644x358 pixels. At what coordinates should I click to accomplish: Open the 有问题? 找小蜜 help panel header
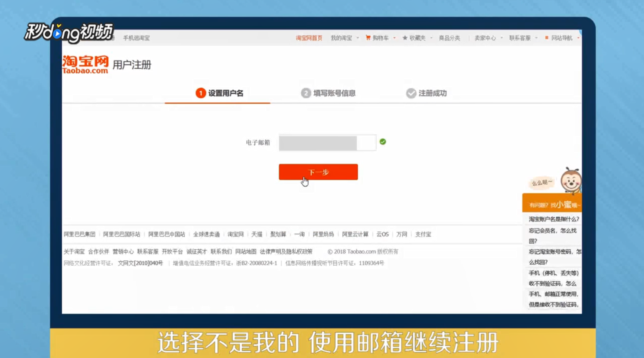pyautogui.click(x=552, y=203)
